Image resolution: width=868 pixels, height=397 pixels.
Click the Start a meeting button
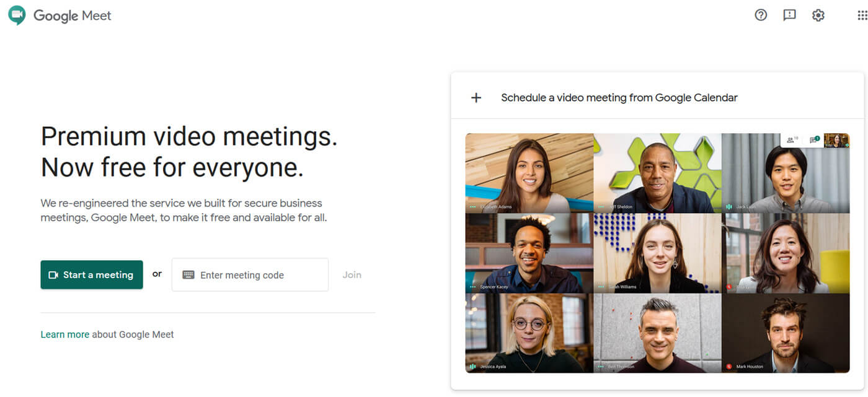[x=92, y=275]
